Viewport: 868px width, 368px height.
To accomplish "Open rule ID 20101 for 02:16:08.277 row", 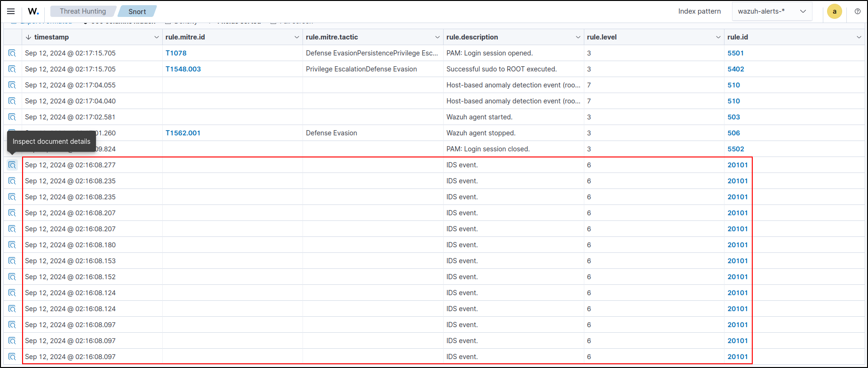I will click(738, 165).
